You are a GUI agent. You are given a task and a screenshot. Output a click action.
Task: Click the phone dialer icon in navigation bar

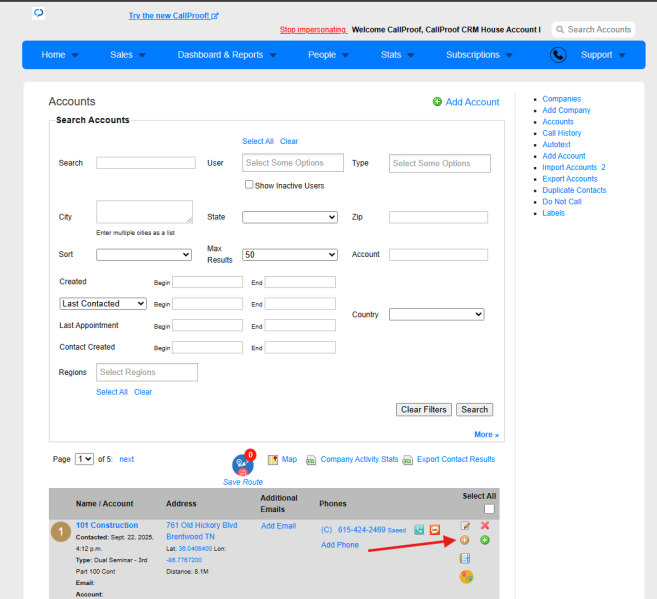[x=558, y=55]
